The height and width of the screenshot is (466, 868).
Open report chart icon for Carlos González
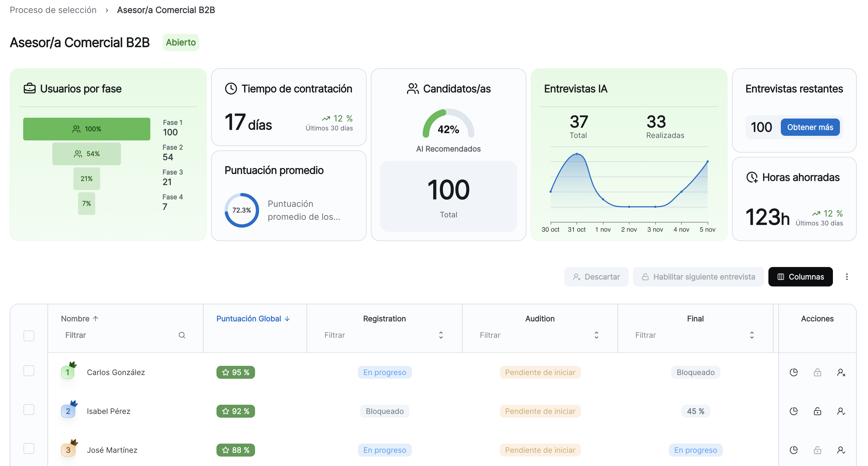coord(794,372)
